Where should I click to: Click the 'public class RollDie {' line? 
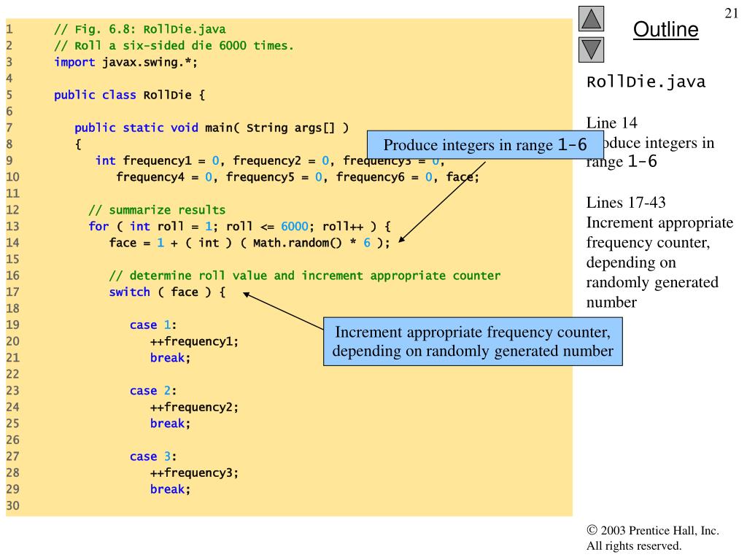[x=129, y=96]
